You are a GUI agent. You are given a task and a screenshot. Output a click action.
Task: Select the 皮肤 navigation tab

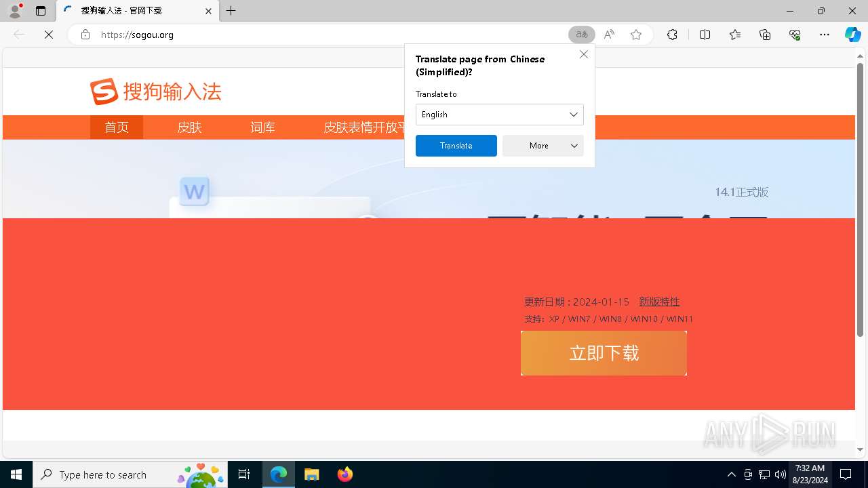point(190,127)
